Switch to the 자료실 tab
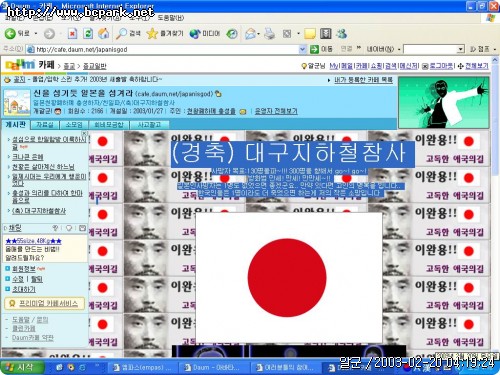 click(45, 125)
